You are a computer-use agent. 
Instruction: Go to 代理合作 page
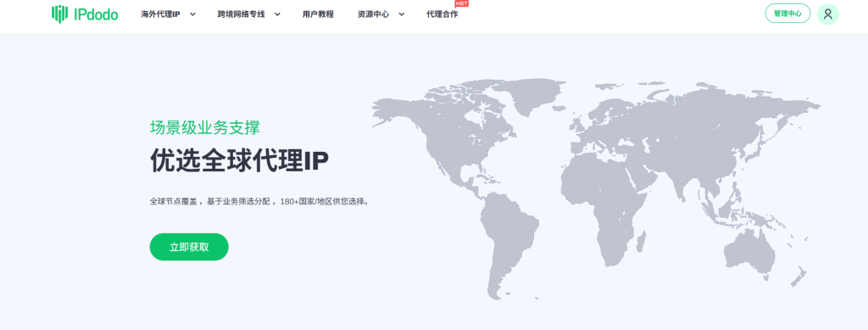(x=442, y=14)
